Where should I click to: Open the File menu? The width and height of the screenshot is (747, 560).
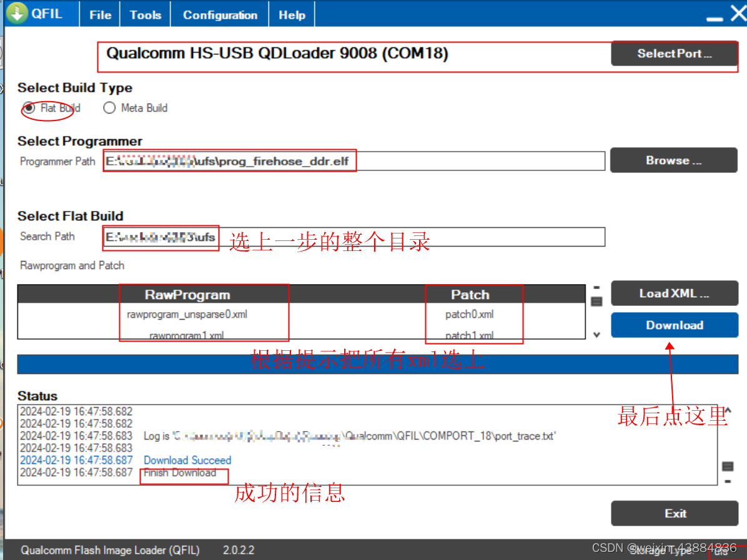[100, 15]
